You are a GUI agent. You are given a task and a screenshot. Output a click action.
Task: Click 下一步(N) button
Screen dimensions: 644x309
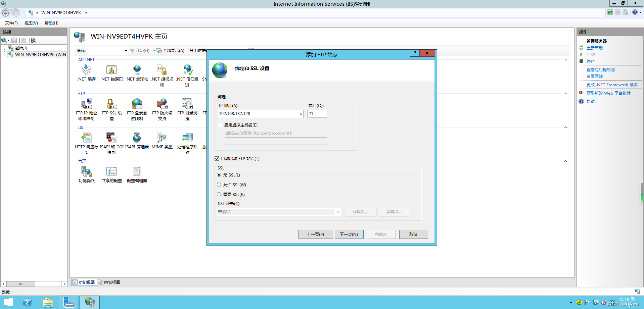click(x=349, y=235)
